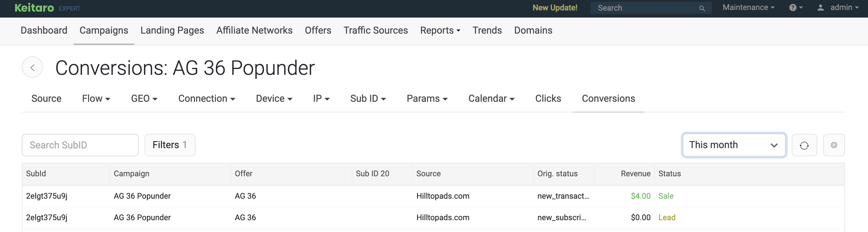Switch to the Source tab
This screenshot has height=232, width=868.
[47, 98]
